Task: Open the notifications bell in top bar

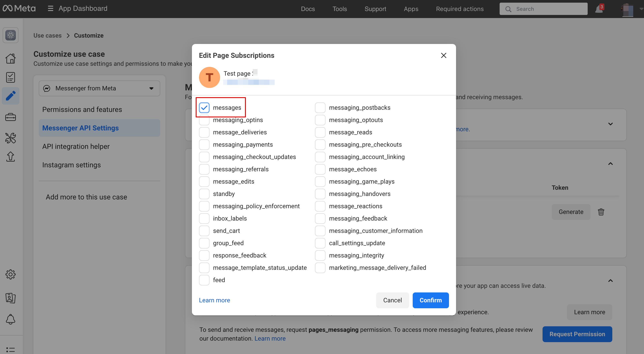Action: [599, 9]
